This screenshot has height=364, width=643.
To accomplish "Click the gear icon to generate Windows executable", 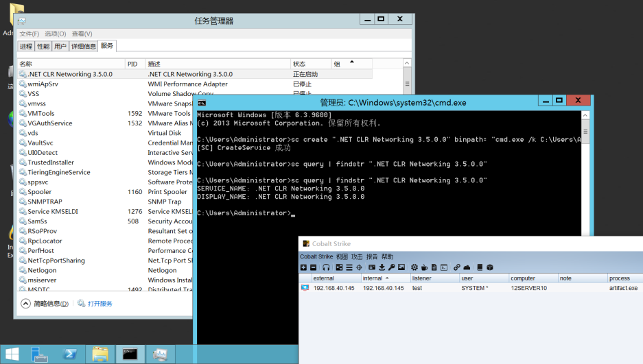I will coord(414,267).
